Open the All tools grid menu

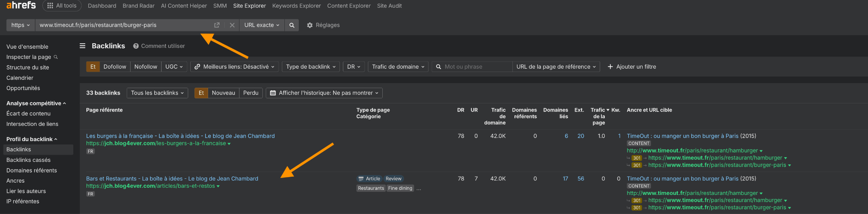pyautogui.click(x=62, y=6)
